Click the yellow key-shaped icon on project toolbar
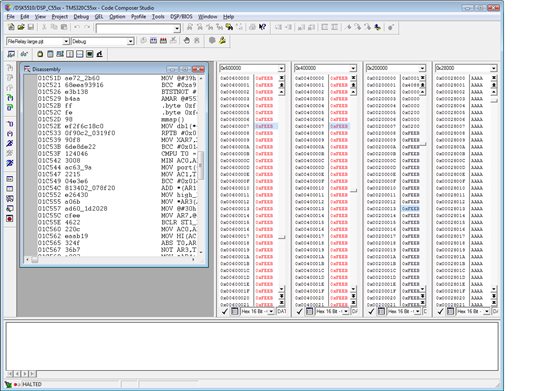The height and width of the screenshot is (391, 550). pos(222,41)
